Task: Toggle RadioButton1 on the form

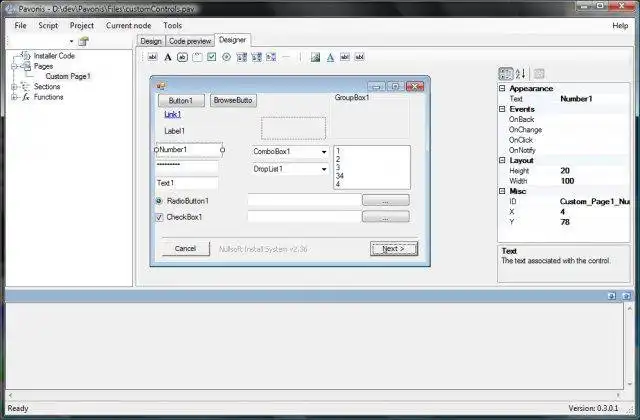Action: tap(159, 201)
